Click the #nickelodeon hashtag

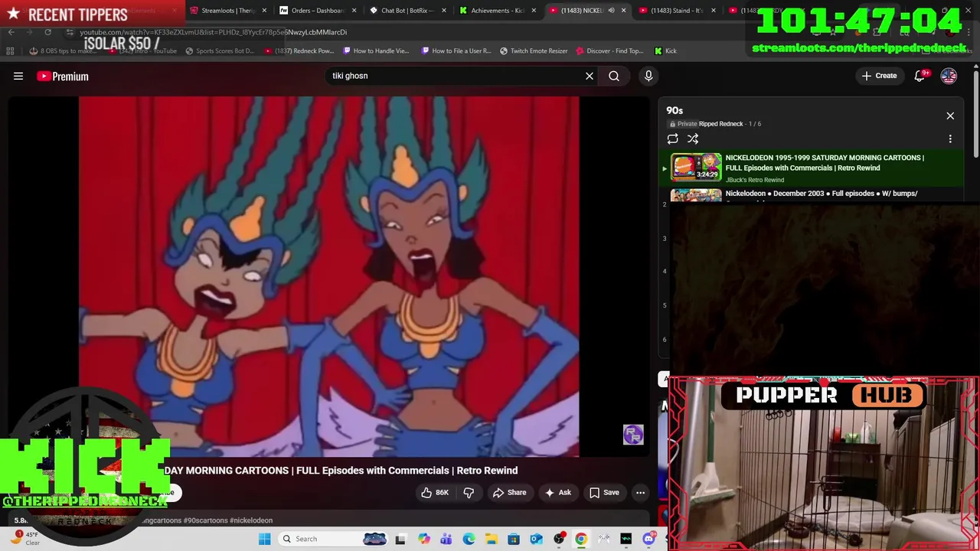click(251, 520)
